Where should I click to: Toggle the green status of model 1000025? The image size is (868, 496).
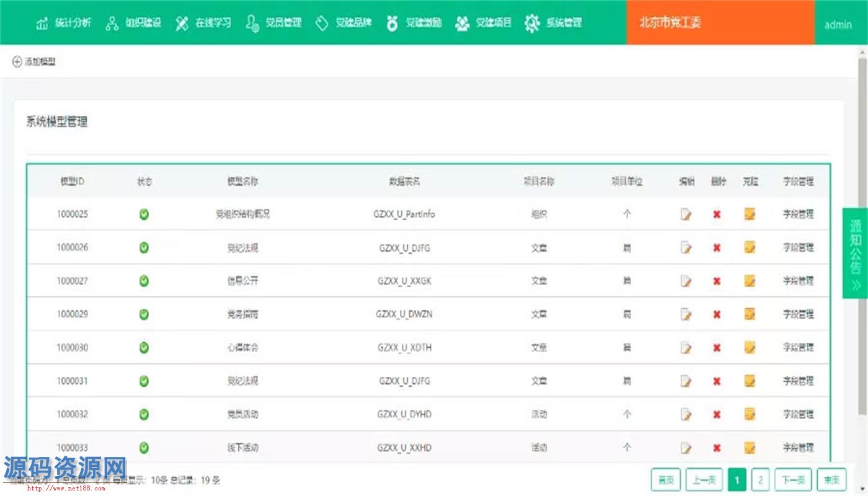click(x=144, y=215)
